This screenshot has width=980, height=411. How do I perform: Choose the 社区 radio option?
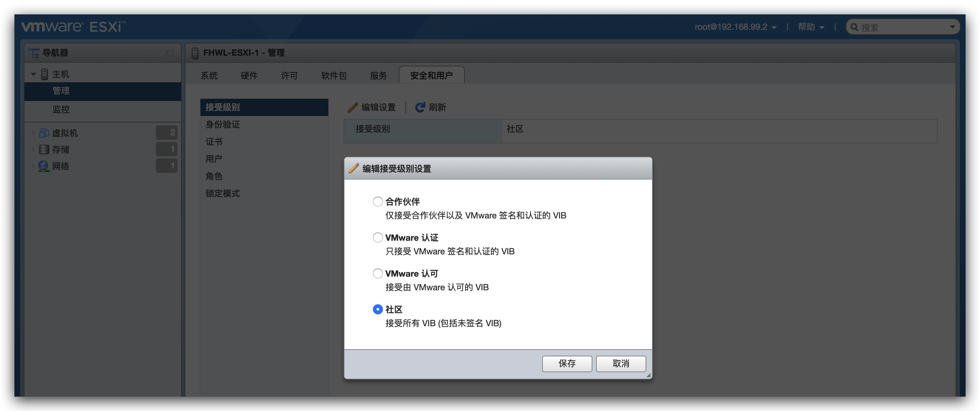click(x=378, y=309)
